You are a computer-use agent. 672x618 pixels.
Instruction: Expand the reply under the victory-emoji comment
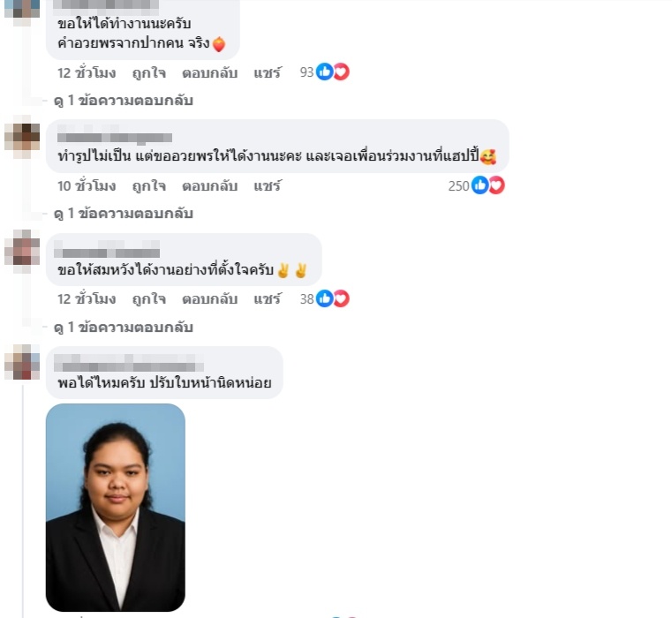pyautogui.click(x=124, y=328)
